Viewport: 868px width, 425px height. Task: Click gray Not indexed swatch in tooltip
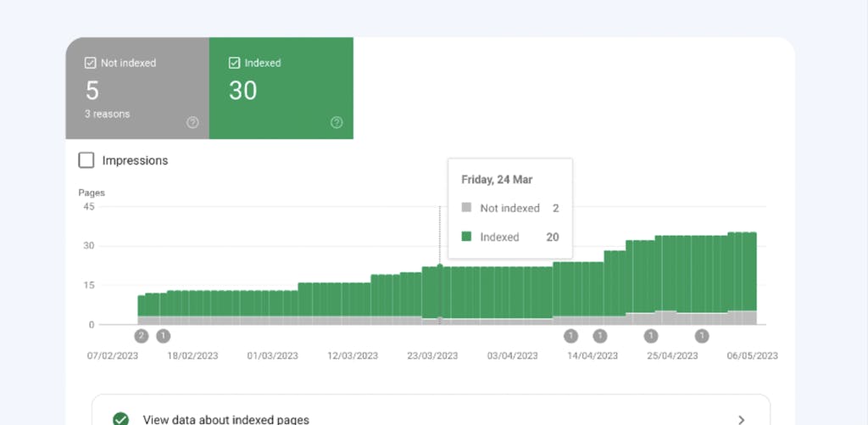tap(466, 208)
